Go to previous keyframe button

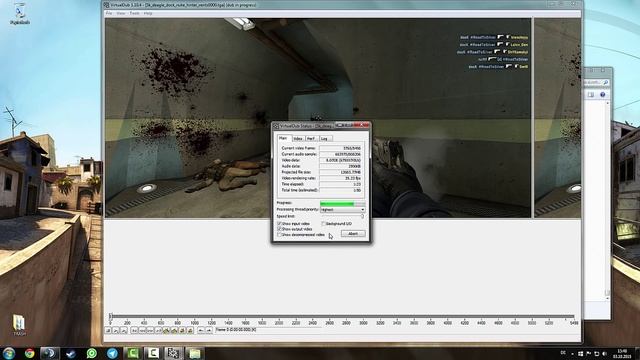pos(166,330)
